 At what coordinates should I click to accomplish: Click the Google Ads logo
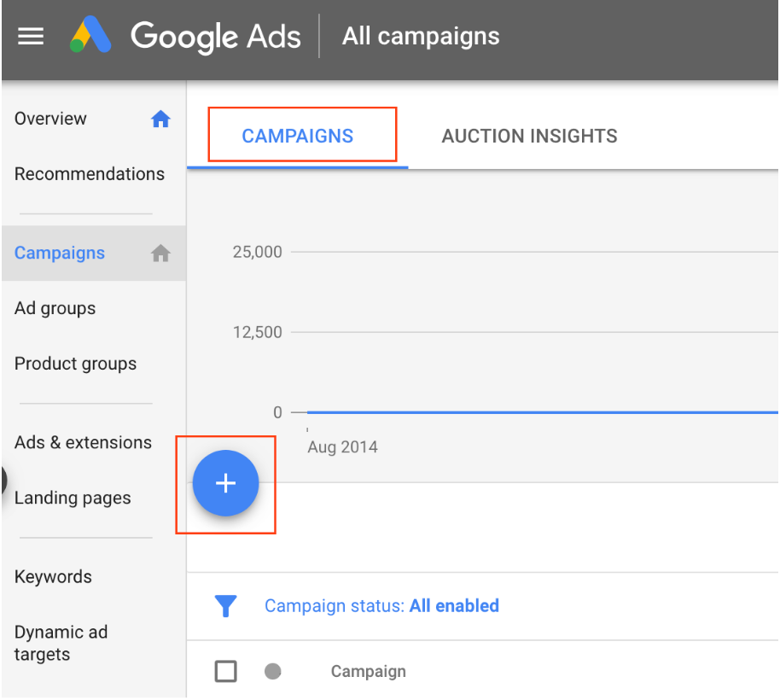coord(90,35)
